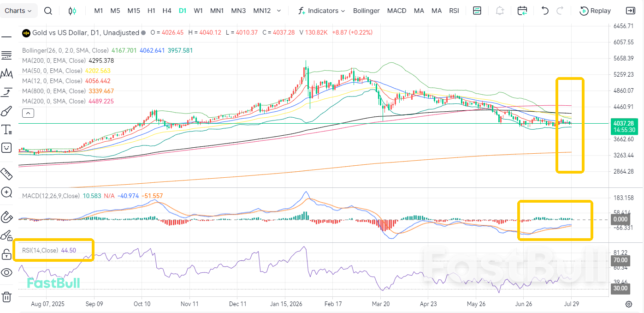Select the text annotation tool
This screenshot has width=644, height=313.
tap(6, 129)
